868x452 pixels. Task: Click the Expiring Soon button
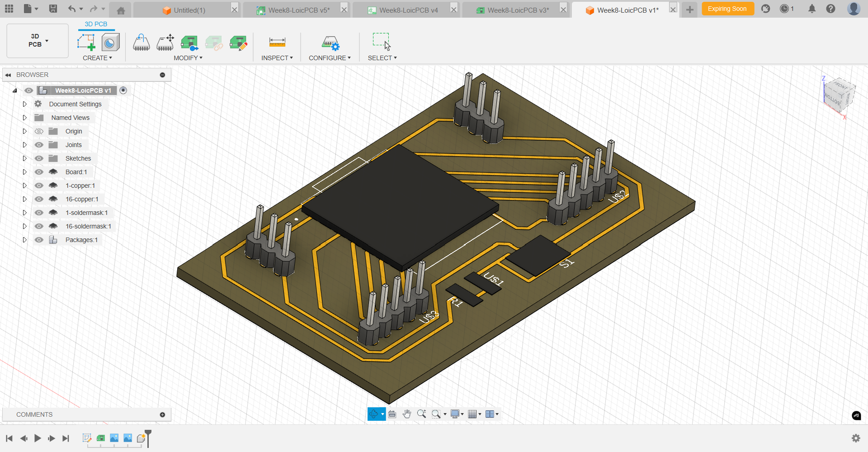click(727, 9)
